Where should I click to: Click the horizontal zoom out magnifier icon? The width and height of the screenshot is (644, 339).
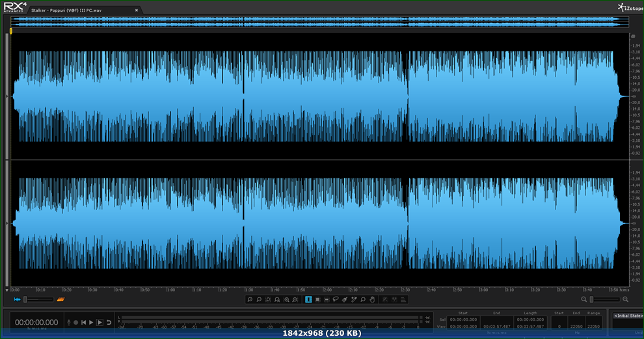click(584, 299)
